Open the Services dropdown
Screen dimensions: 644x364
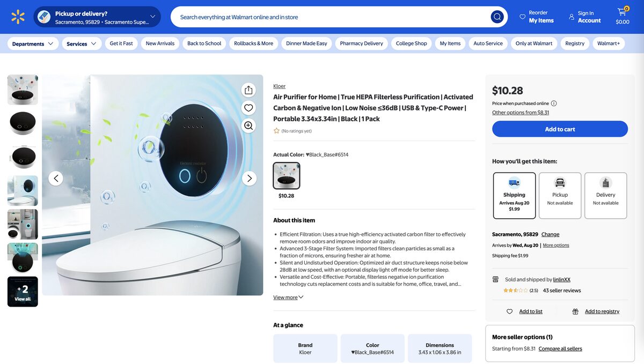pyautogui.click(x=82, y=44)
